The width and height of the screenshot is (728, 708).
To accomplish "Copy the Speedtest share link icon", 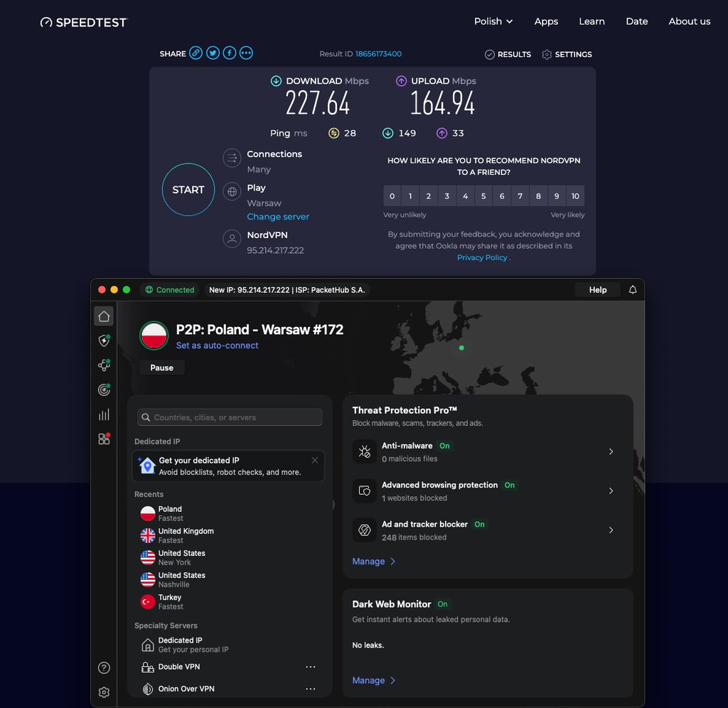I will (196, 53).
